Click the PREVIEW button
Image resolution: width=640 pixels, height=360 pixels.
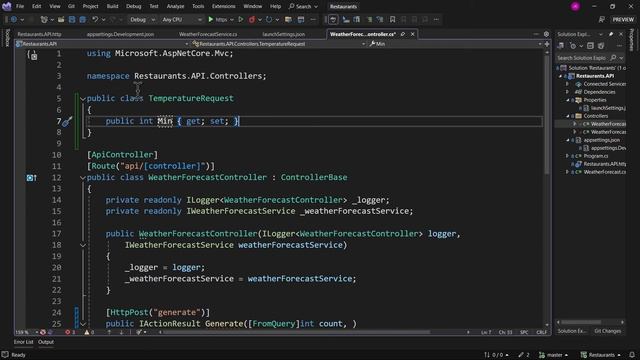[x=623, y=19]
